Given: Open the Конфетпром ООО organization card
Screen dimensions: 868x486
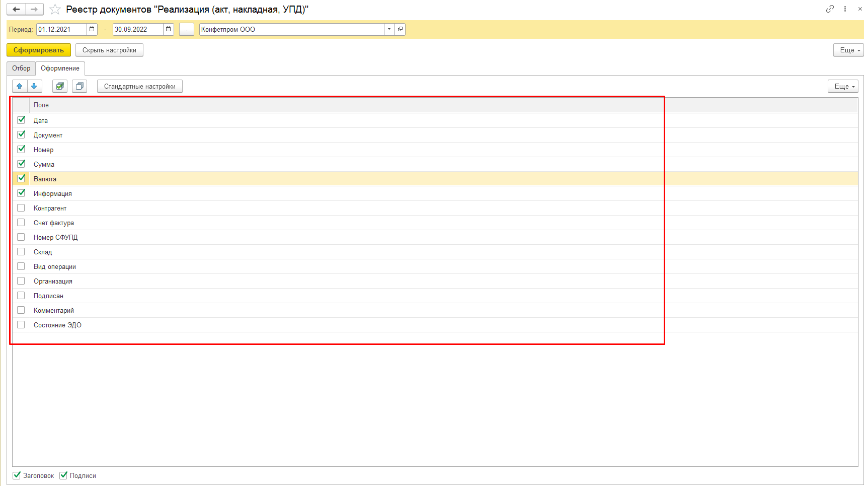Looking at the screenshot, I should [x=400, y=29].
